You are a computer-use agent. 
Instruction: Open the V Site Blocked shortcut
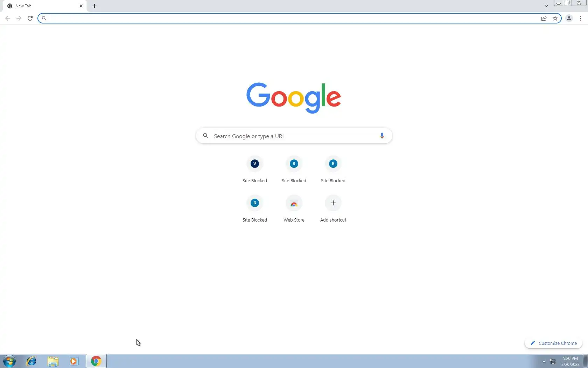coord(255,170)
